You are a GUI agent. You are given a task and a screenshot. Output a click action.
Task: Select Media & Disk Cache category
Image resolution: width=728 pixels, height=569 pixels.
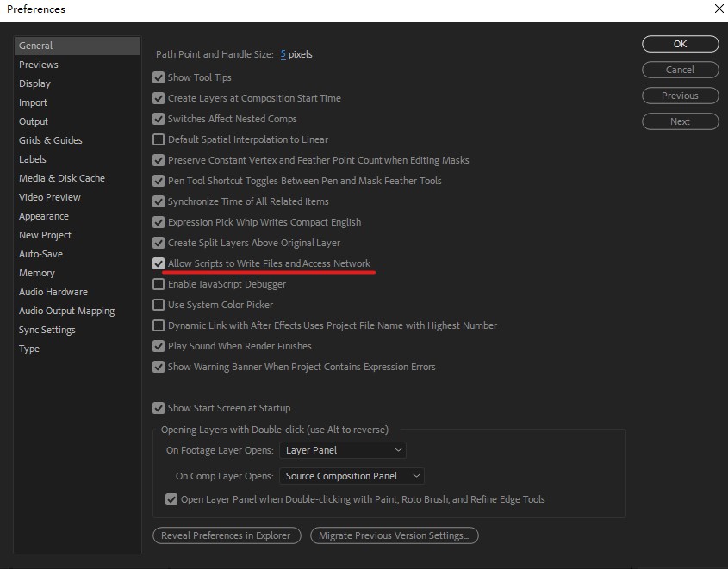(62, 178)
